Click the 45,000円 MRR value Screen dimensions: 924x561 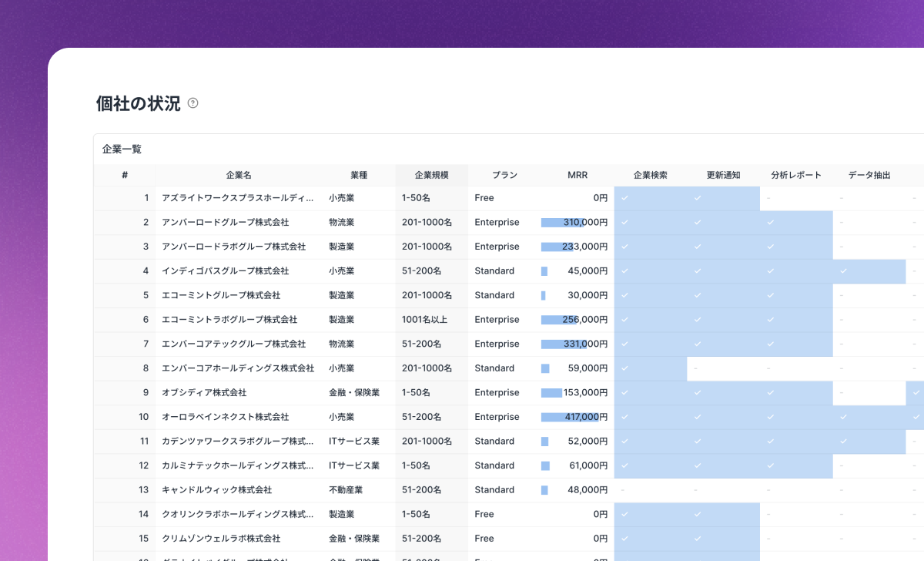pos(588,271)
